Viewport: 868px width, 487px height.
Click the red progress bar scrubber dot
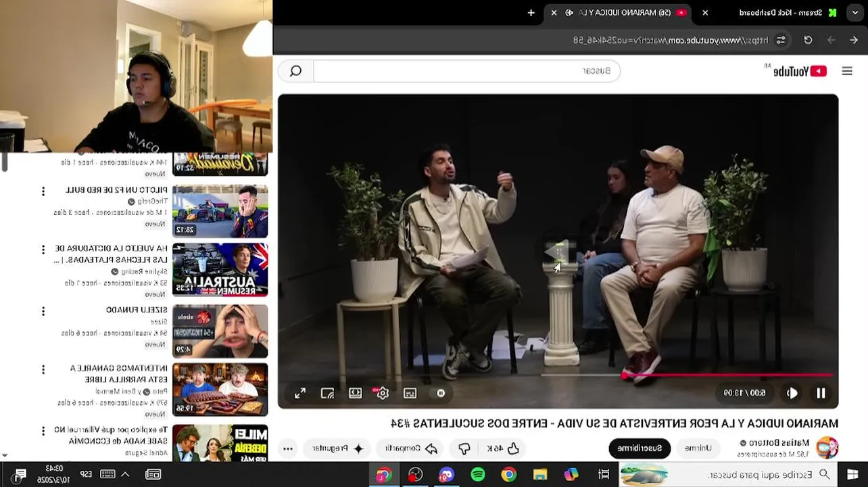point(624,375)
